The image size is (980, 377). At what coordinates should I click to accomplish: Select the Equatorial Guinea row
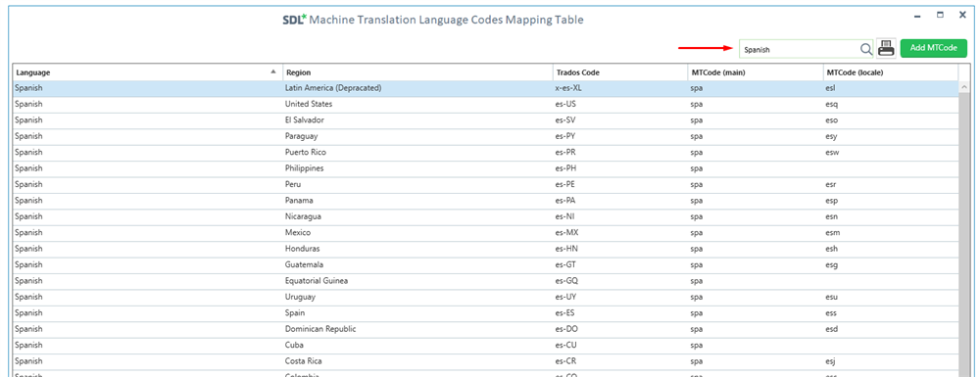coord(486,281)
